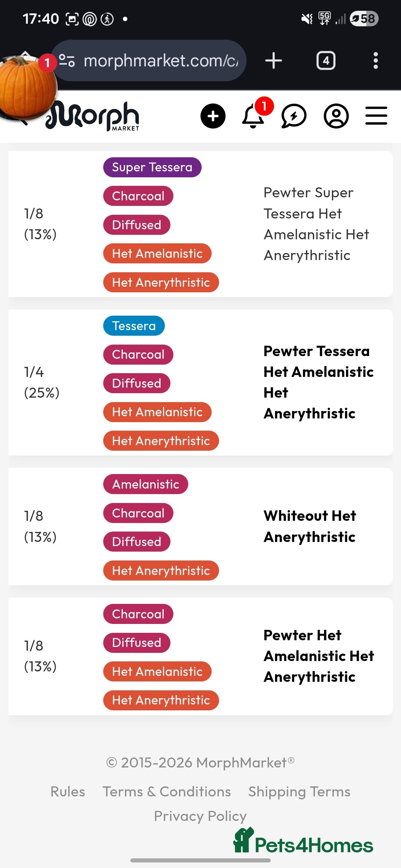Open the Rules footer link
Image resolution: width=401 pixels, height=868 pixels.
pos(68,792)
